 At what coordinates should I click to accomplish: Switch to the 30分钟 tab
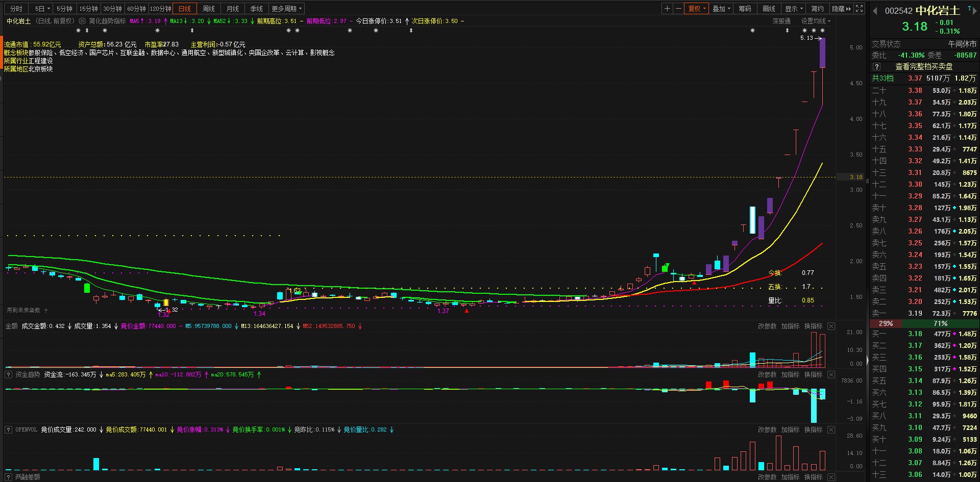tap(112, 9)
